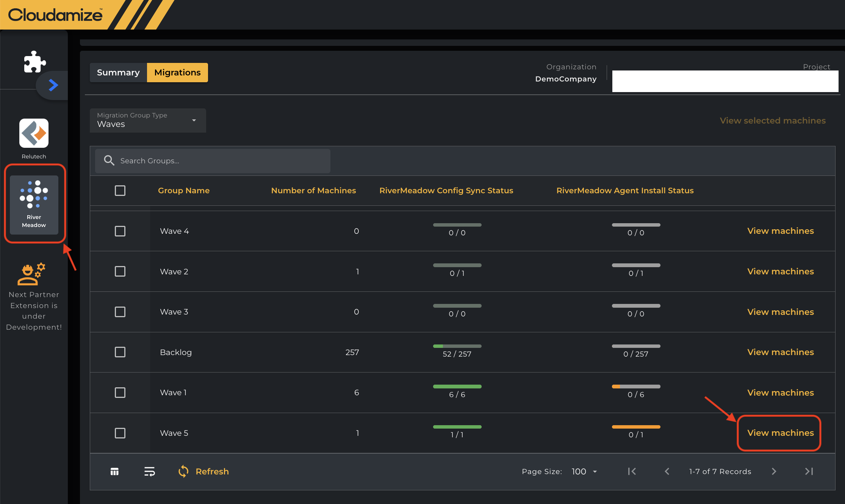The image size is (845, 504).
Task: Click the Refresh text button
Action: (212, 471)
